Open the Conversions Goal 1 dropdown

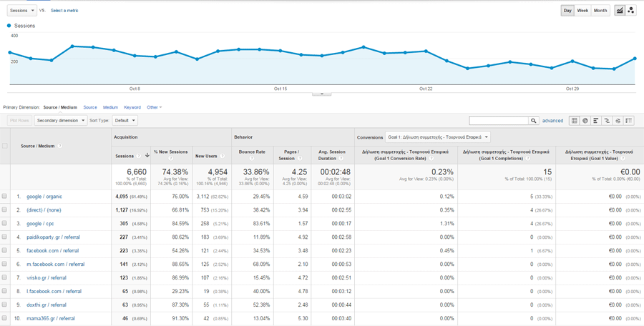437,137
